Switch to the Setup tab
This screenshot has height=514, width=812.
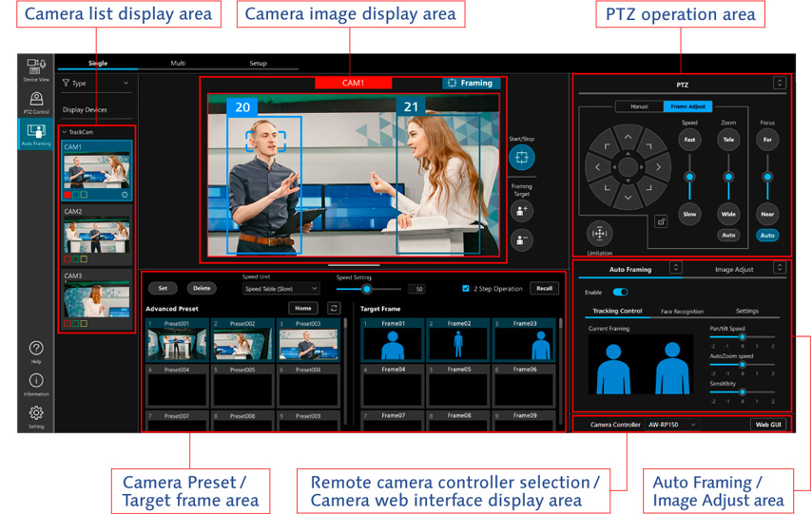pyautogui.click(x=258, y=63)
